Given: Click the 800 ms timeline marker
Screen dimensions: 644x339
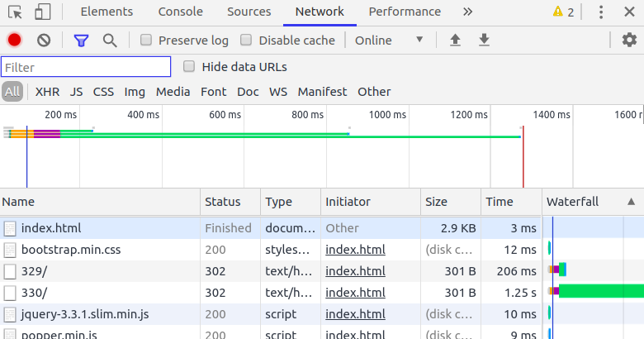Looking at the screenshot, I should pos(308,114).
